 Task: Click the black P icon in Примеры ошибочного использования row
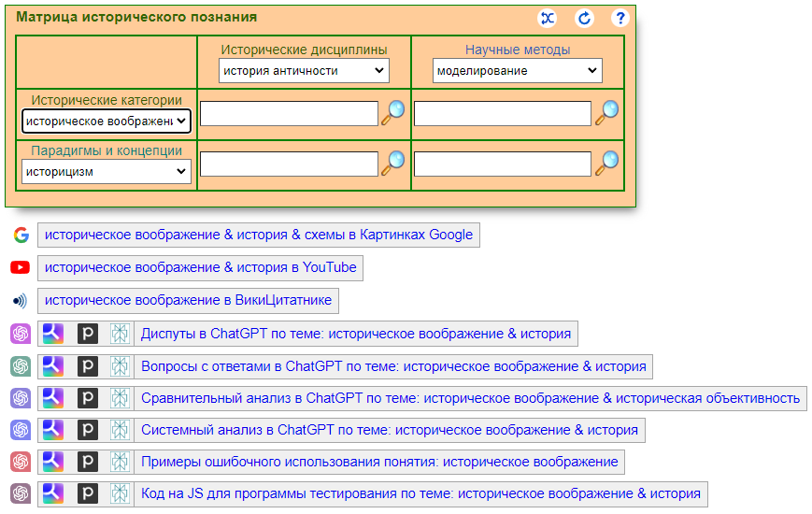(88, 462)
